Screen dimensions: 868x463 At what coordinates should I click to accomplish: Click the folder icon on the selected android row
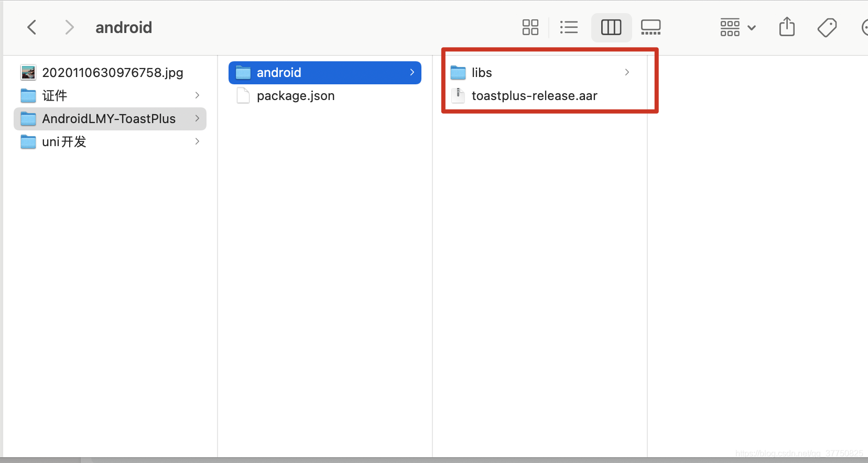243,72
